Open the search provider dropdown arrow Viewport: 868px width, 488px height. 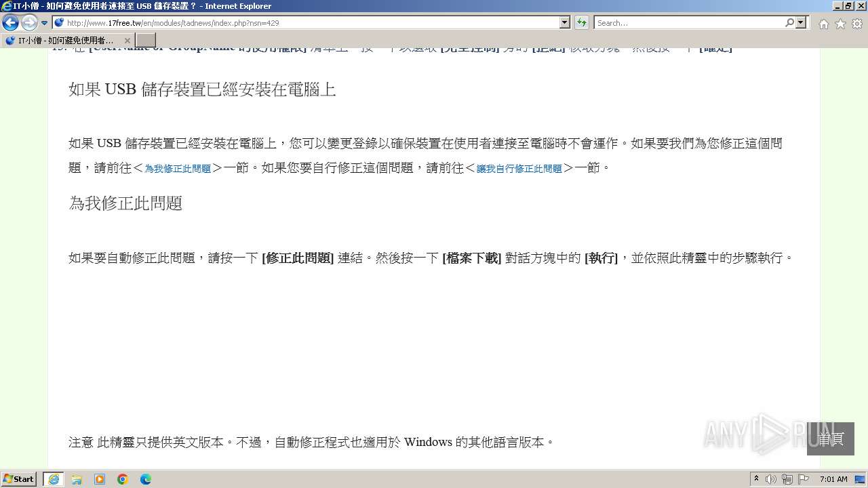click(x=802, y=23)
